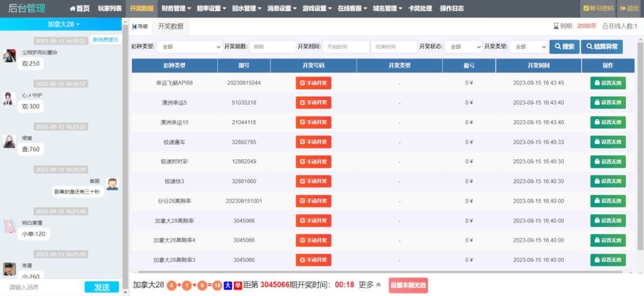
Task: Click the 新消息提示 new message notice
Action: [105, 40]
